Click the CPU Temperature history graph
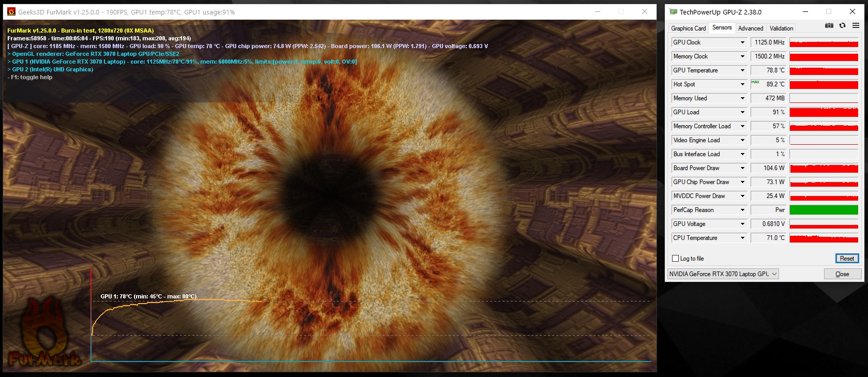Image resolution: width=868 pixels, height=377 pixels. (x=824, y=238)
